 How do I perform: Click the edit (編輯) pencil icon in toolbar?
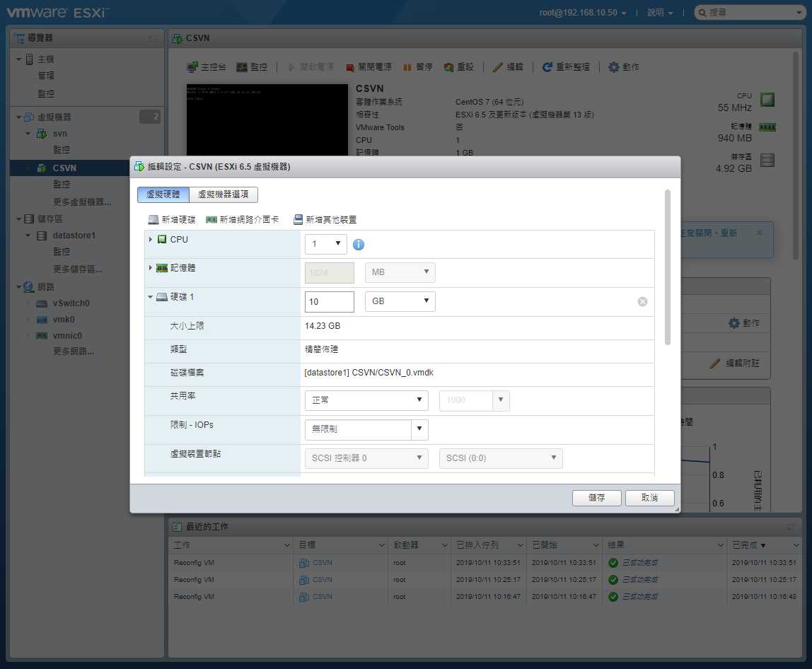(498, 67)
